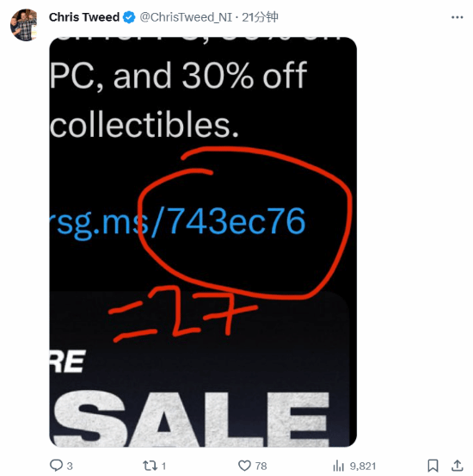Open the @ChrisTweed_NI handle link
473x476 pixels.
[186, 17]
